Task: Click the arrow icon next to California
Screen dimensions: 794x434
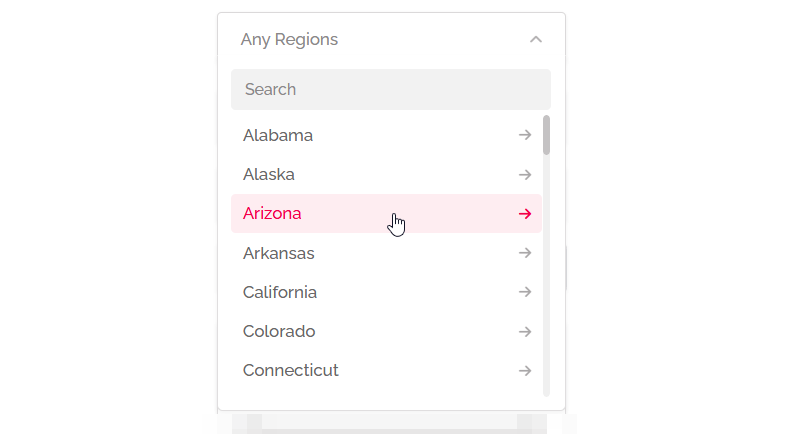Action: (525, 292)
